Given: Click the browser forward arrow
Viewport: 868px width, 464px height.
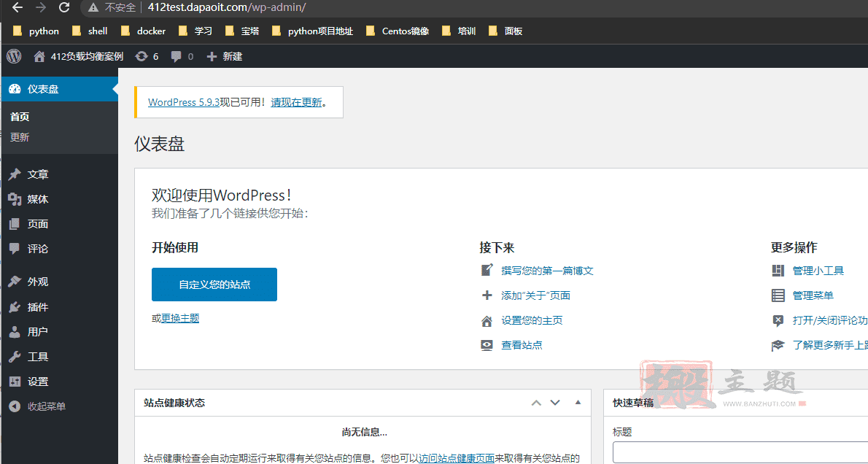Looking at the screenshot, I should [40, 8].
